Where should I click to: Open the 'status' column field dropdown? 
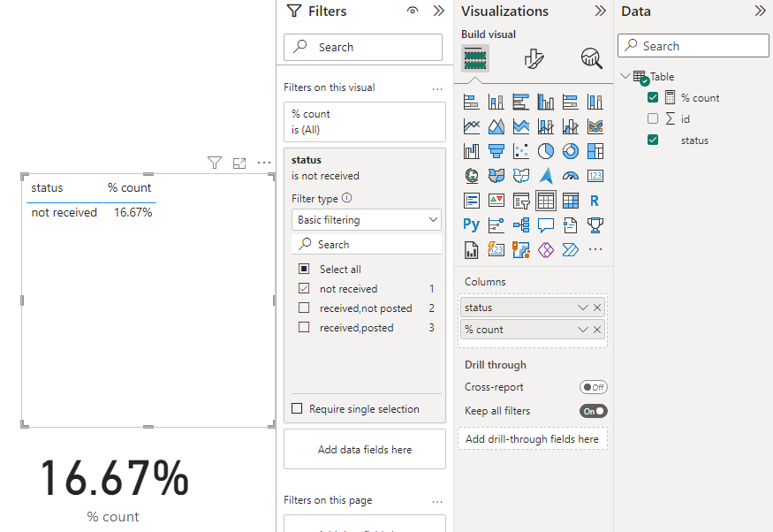(x=583, y=308)
